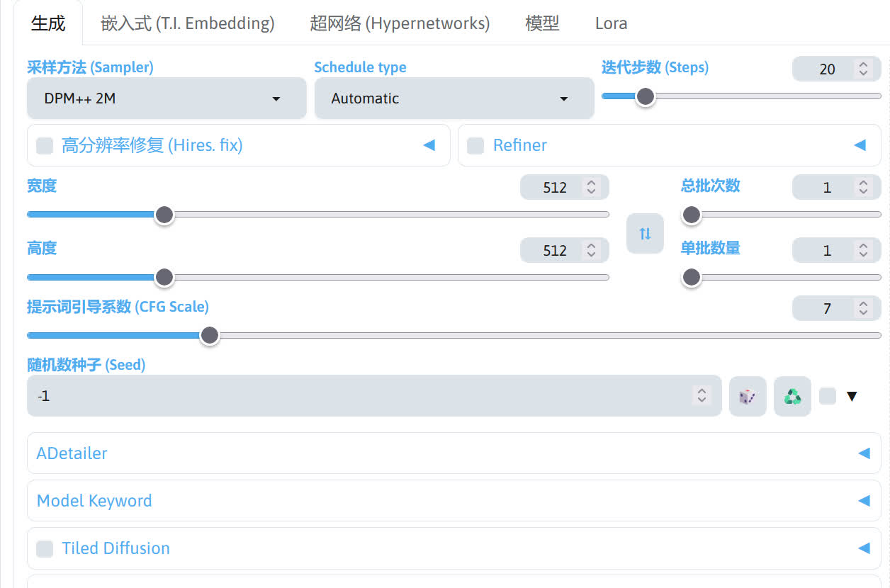Expand the Refiner panel arrow

point(860,145)
